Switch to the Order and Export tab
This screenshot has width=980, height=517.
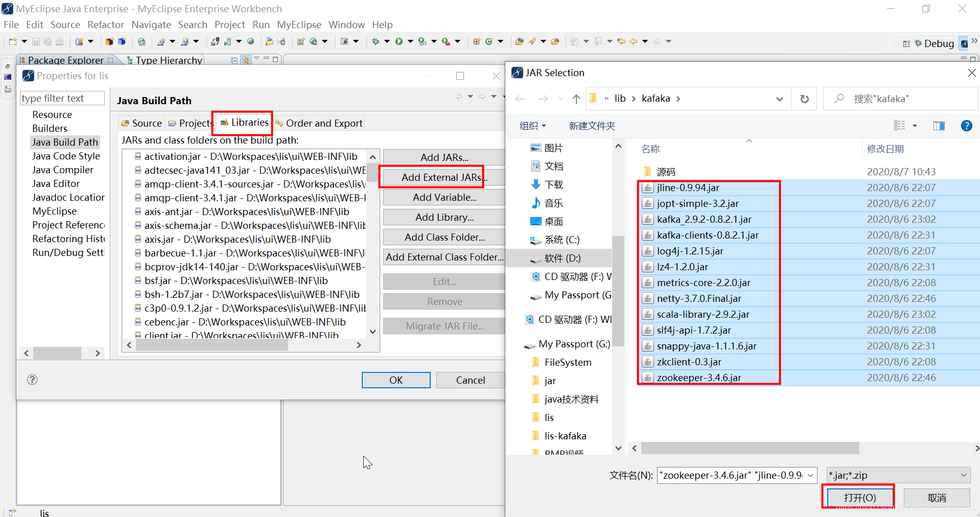click(x=319, y=123)
